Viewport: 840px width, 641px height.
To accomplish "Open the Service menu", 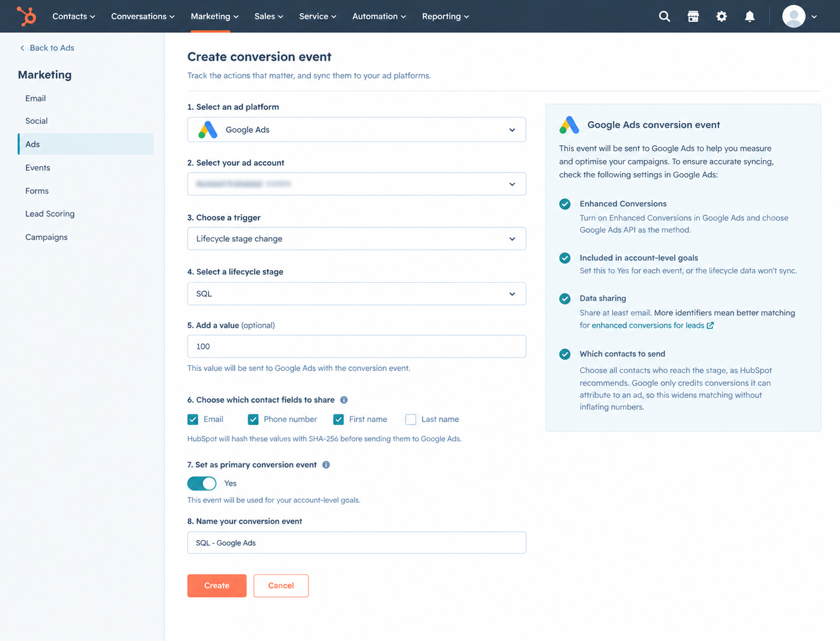I will point(318,16).
